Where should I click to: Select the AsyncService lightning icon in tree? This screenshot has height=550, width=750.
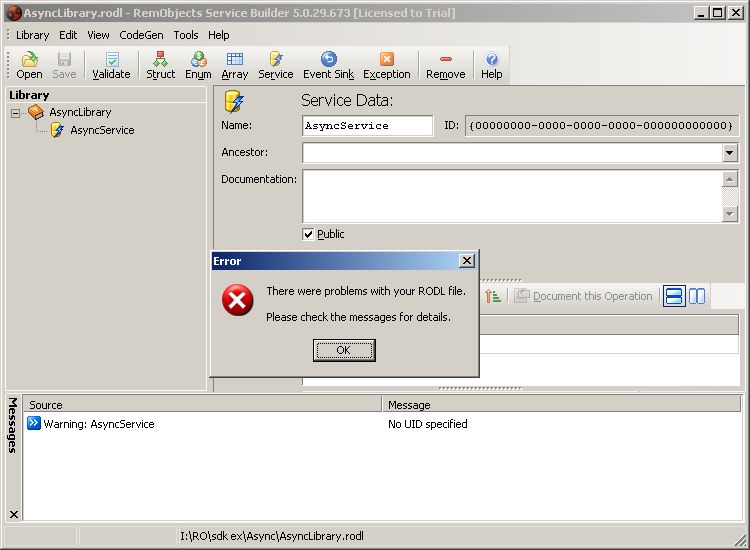point(57,130)
